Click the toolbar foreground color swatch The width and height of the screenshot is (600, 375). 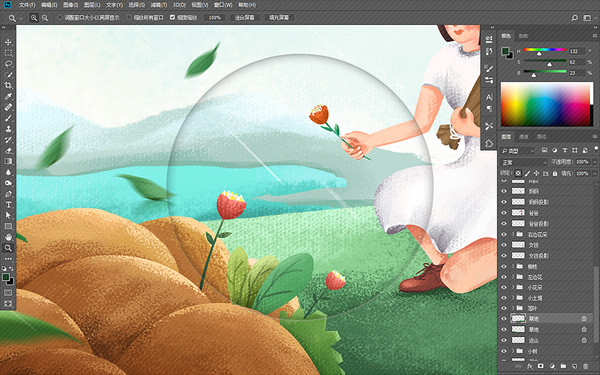6,277
